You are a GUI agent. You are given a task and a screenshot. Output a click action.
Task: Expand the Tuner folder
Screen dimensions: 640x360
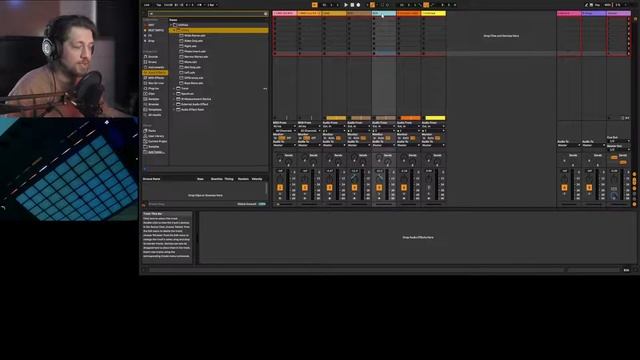174,89
